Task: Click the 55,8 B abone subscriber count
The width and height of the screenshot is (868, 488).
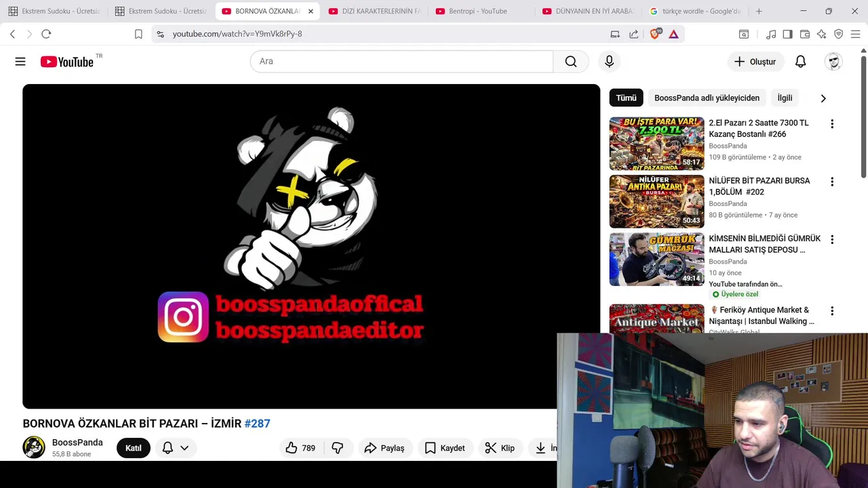Action: pos(71,454)
